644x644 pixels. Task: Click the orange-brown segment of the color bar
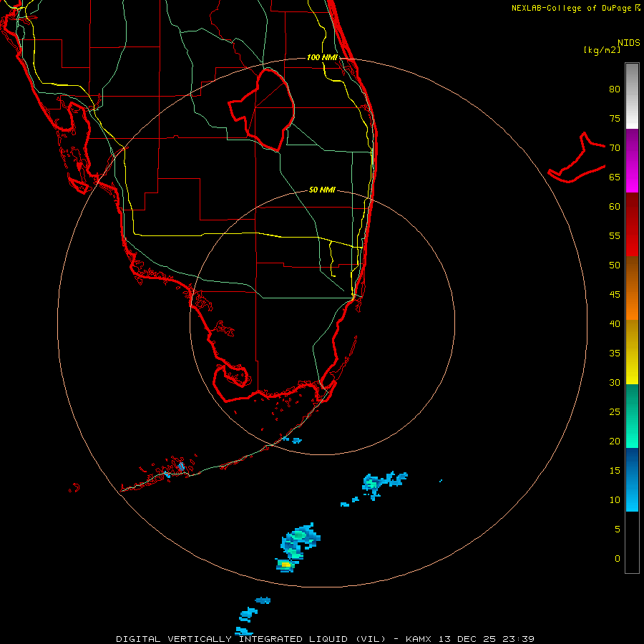click(632, 288)
